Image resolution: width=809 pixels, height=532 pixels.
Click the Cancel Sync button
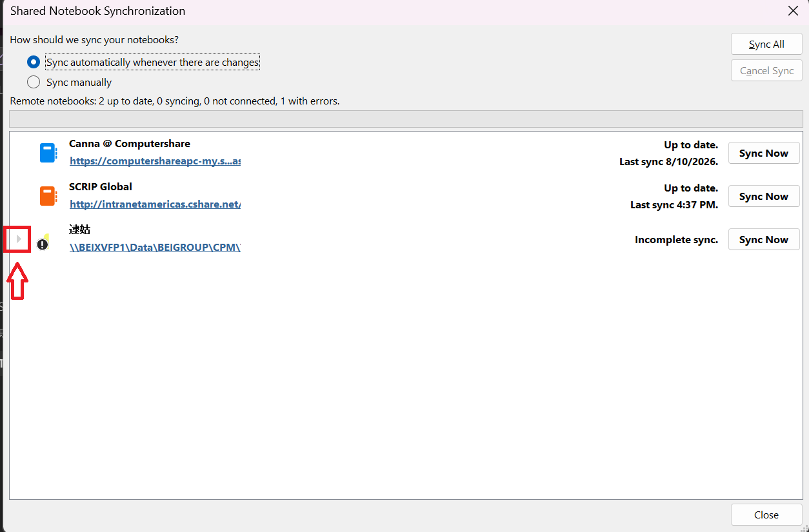(766, 71)
